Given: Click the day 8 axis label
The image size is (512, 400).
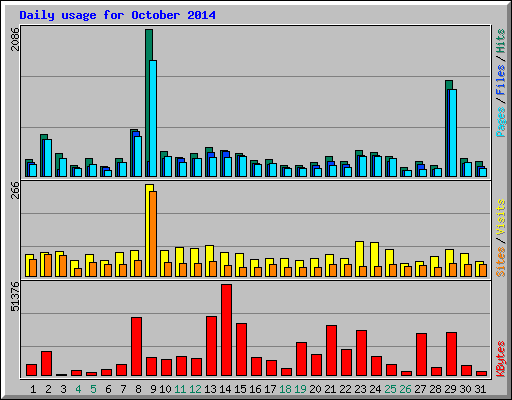Looking at the screenshot, I should click(138, 389).
